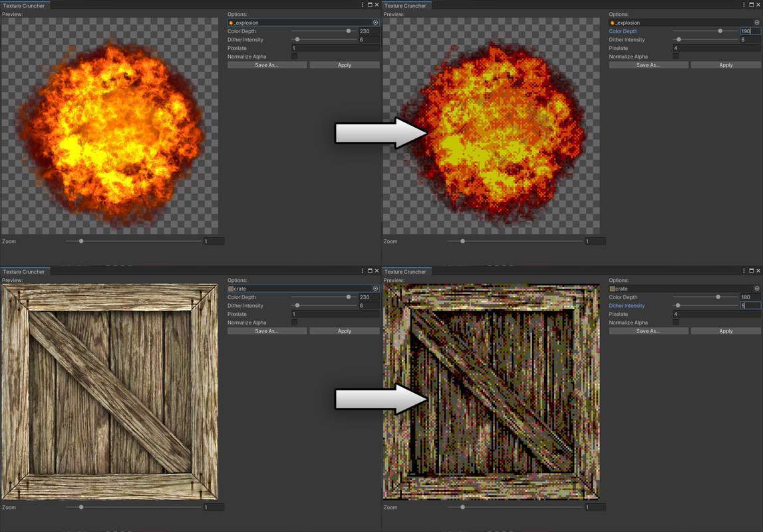
Task: Click Save As... in original explosion window
Action: tap(267, 65)
